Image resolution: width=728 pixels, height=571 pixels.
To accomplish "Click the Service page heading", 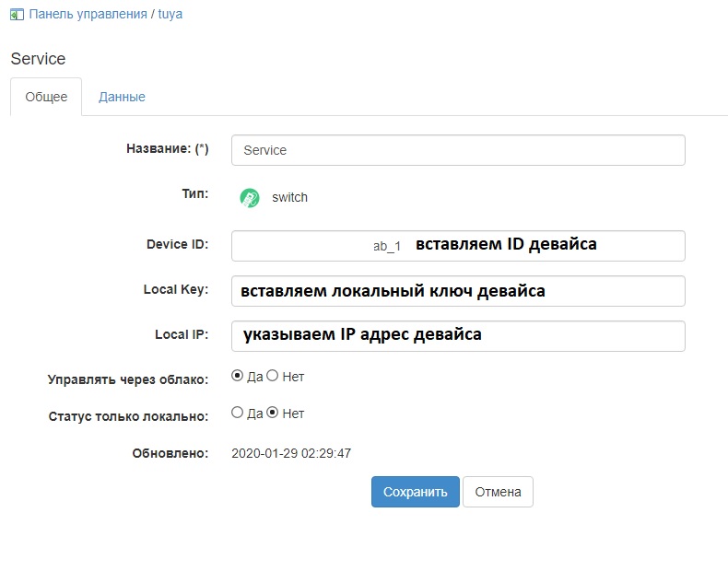I will point(38,59).
